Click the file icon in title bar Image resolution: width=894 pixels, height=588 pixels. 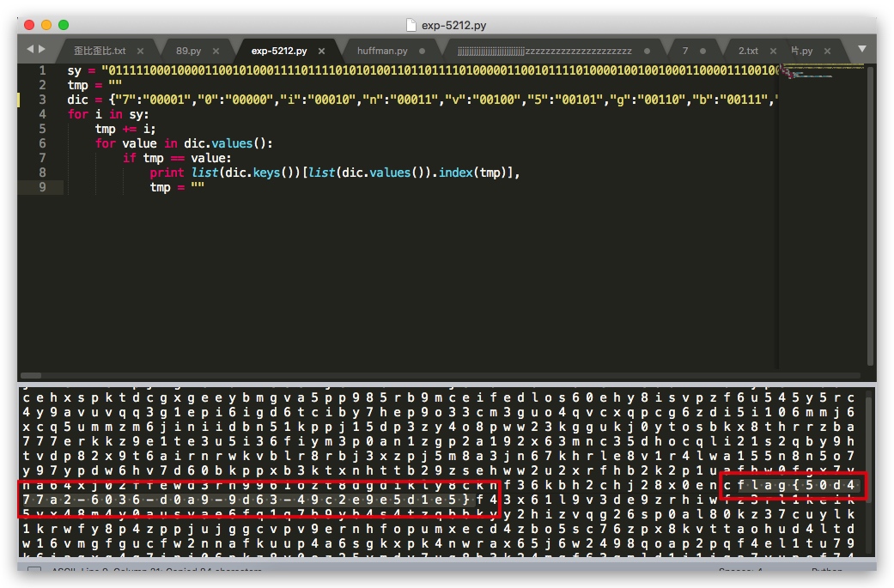pyautogui.click(x=411, y=25)
